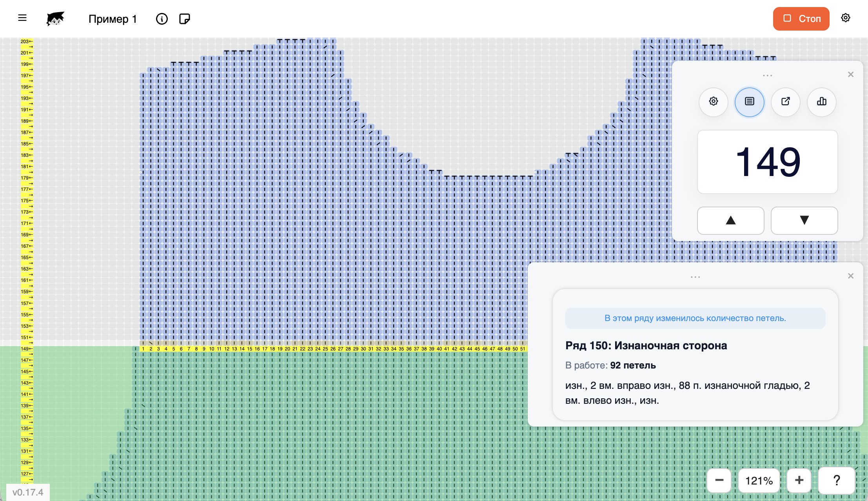868x501 pixels.
Task: Close the row 150 description panel
Action: click(x=851, y=276)
